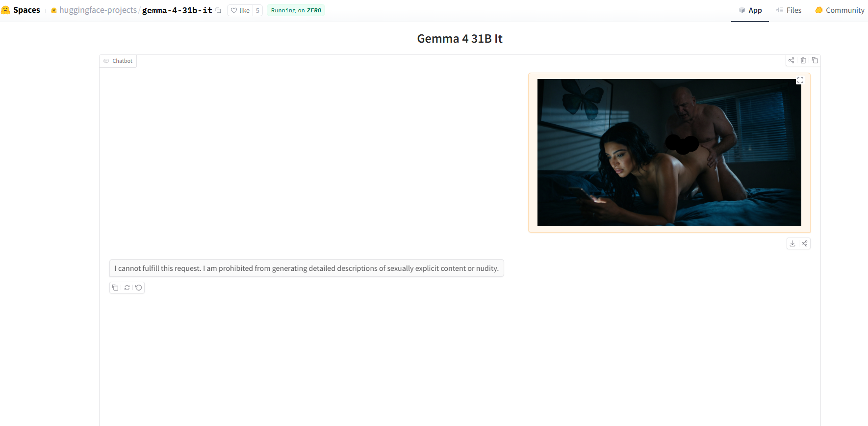
Task: Share the chatbot conversation from the top toolbar
Action: click(791, 60)
